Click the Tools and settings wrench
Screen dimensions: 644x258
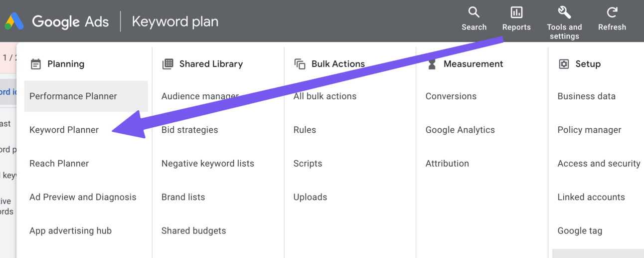(x=564, y=12)
